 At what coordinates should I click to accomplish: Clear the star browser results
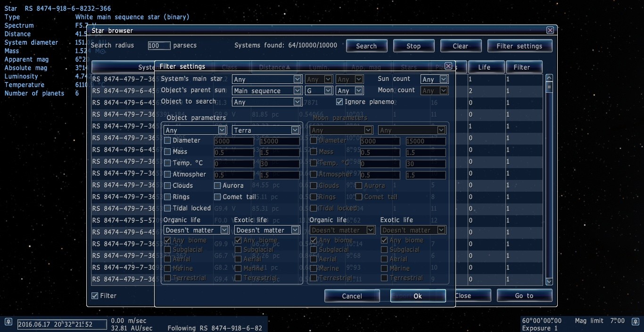461,46
